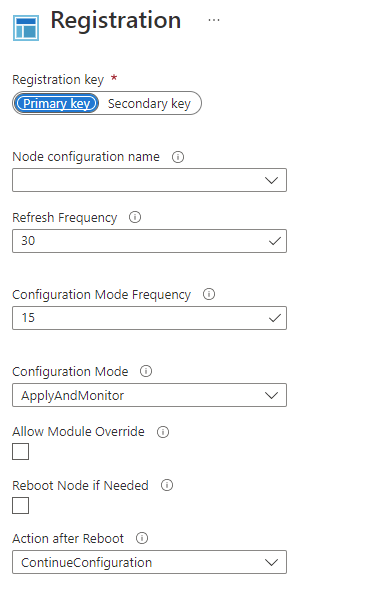387x599 pixels.
Task: Enable Allow Module Override checkbox
Action: 21,452
